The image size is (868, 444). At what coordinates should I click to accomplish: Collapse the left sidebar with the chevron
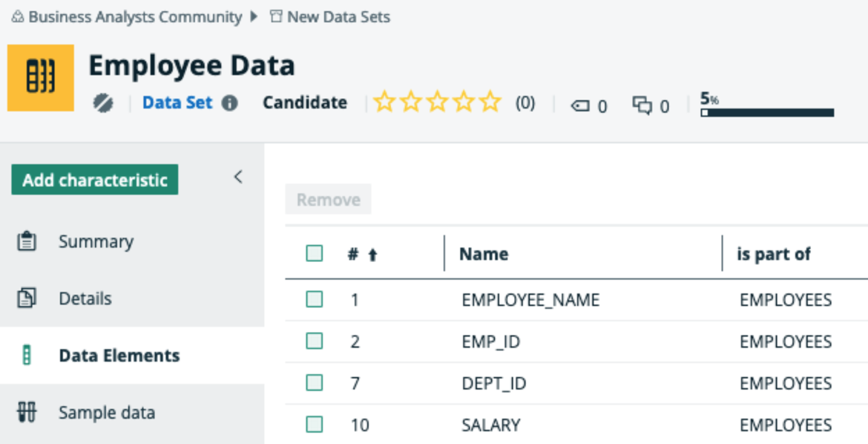[238, 177]
